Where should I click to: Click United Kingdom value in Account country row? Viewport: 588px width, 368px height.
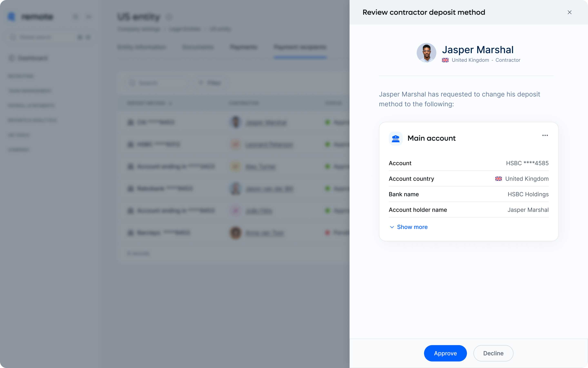tap(527, 179)
